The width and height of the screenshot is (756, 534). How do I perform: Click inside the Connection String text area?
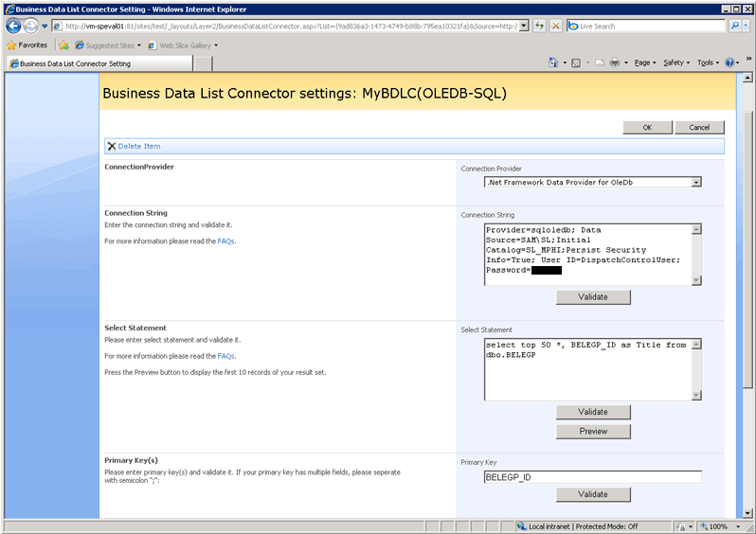pyautogui.click(x=588, y=255)
